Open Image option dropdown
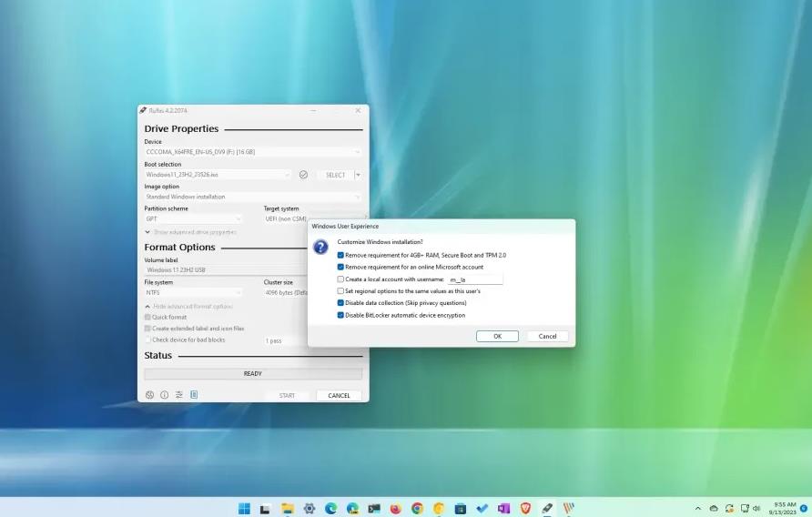 [x=253, y=197]
